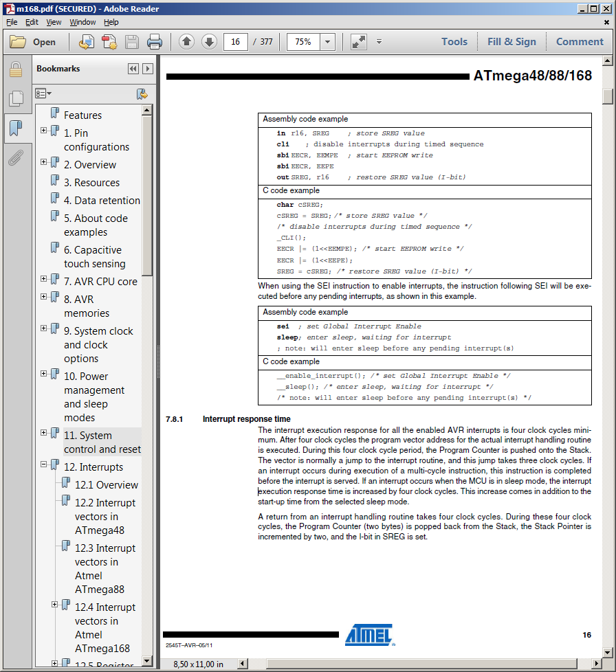The image size is (616, 672).
Task: Collapse the bookmarks pane double-arrow
Action: (133, 69)
